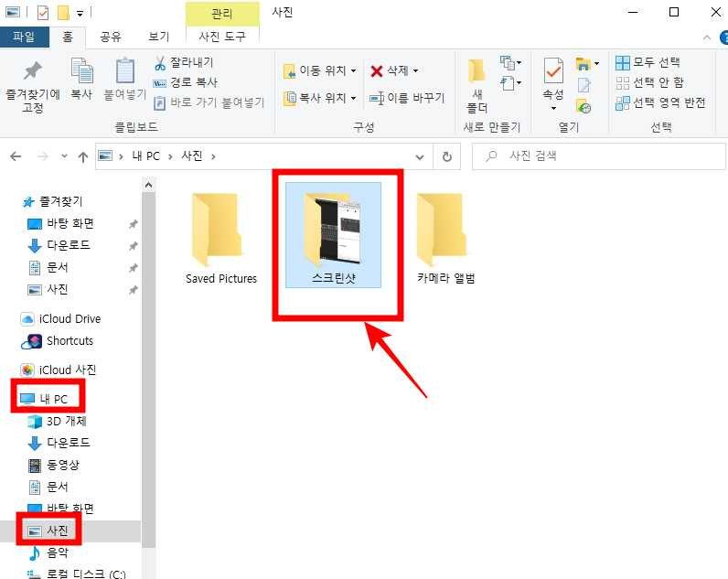This screenshot has height=579, width=728.
Task: Expand the 속성 dropdown arrow
Action: coord(553,108)
